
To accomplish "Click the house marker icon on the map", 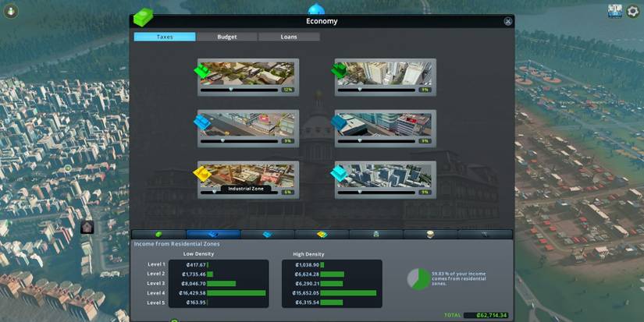I will 87,227.
